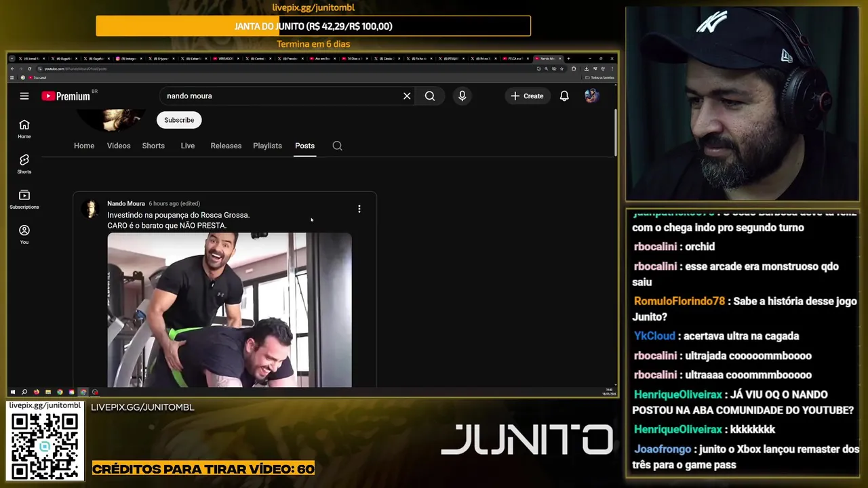868x488 pixels.
Task: Open the Windows Start menu
Action: [x=13, y=392]
